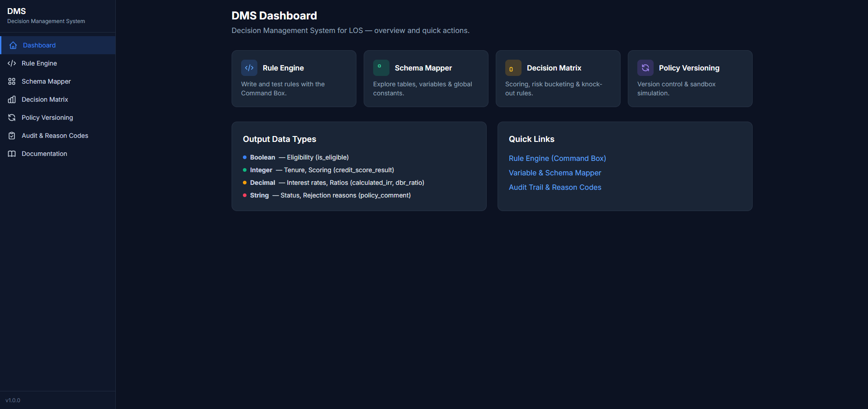The height and width of the screenshot is (409, 868).
Task: Click the blue code icon on Rule Engine card
Action: 249,68
